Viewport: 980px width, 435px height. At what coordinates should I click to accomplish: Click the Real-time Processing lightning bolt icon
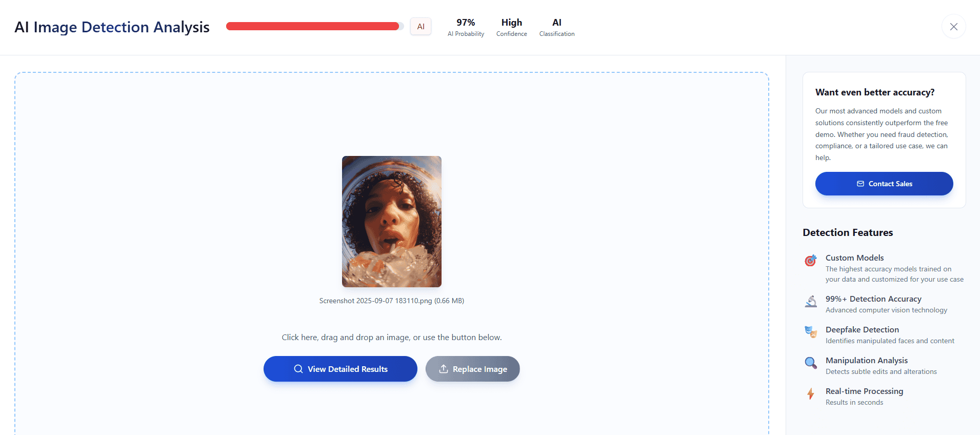click(x=811, y=394)
